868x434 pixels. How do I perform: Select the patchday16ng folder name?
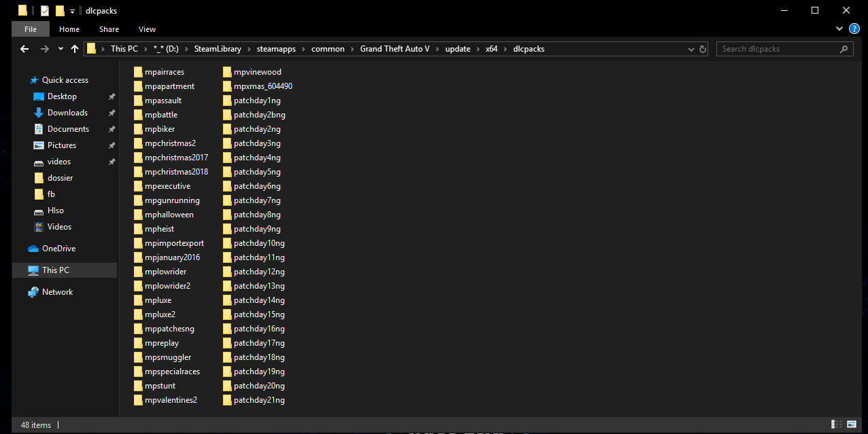click(259, 329)
